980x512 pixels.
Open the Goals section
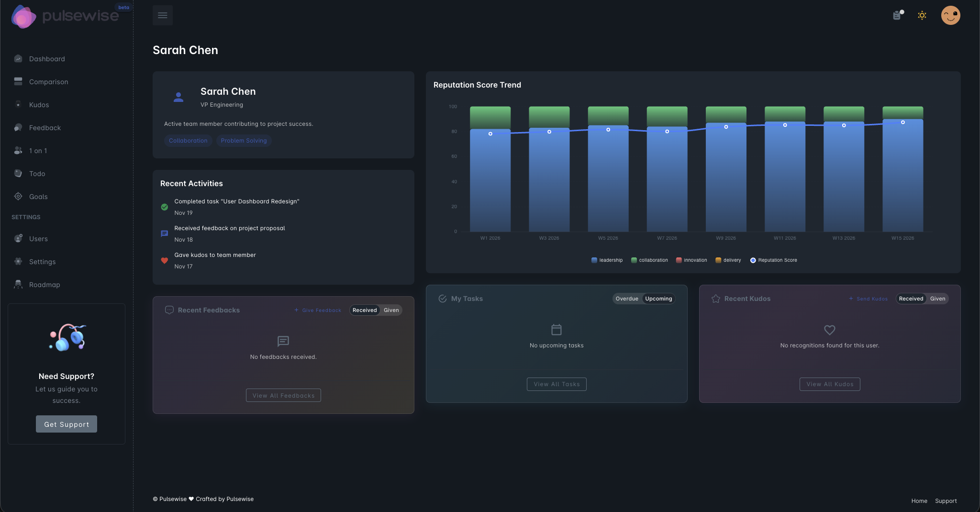pyautogui.click(x=38, y=196)
